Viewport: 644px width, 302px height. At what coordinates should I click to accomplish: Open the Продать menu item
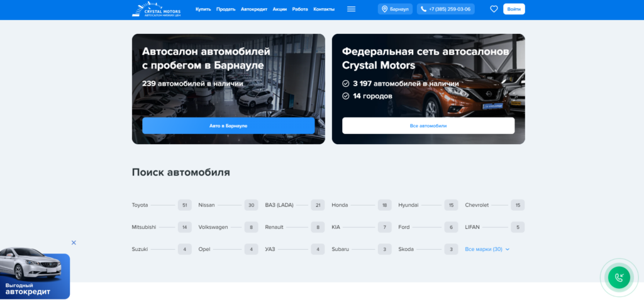(x=226, y=9)
